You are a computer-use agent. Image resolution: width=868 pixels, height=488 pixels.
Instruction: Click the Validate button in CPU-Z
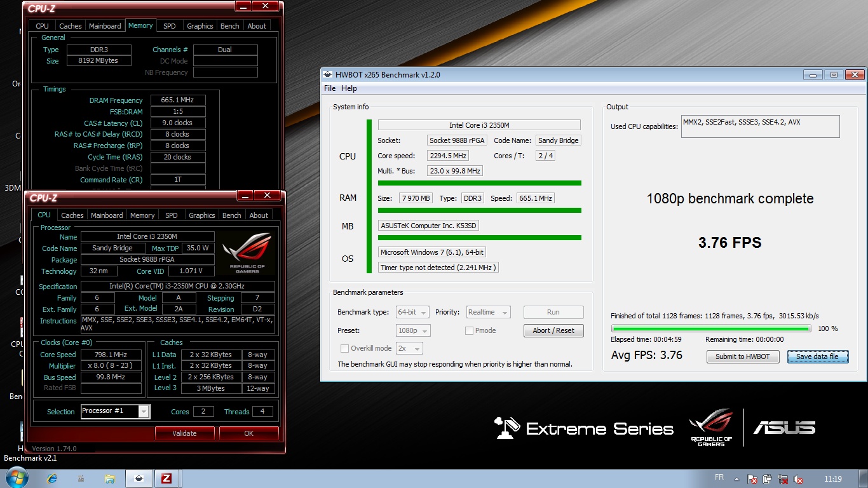click(x=184, y=433)
